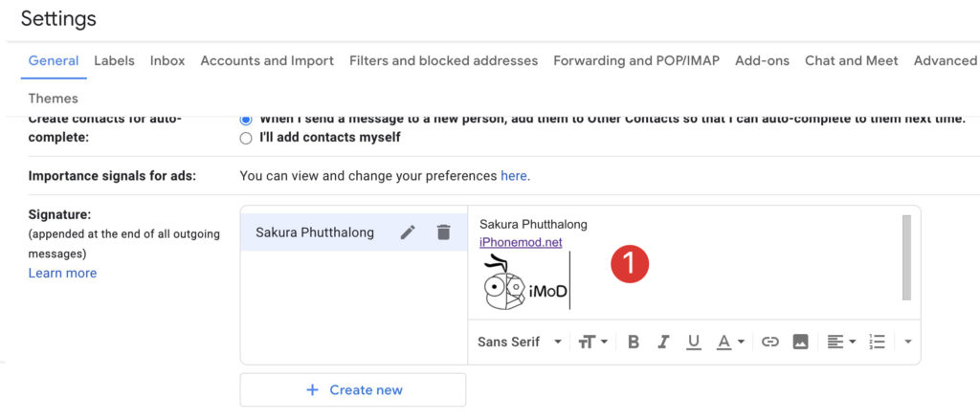Apply italic formatting in signature editor
Viewport: 980px width, 420px height.
pos(663,342)
